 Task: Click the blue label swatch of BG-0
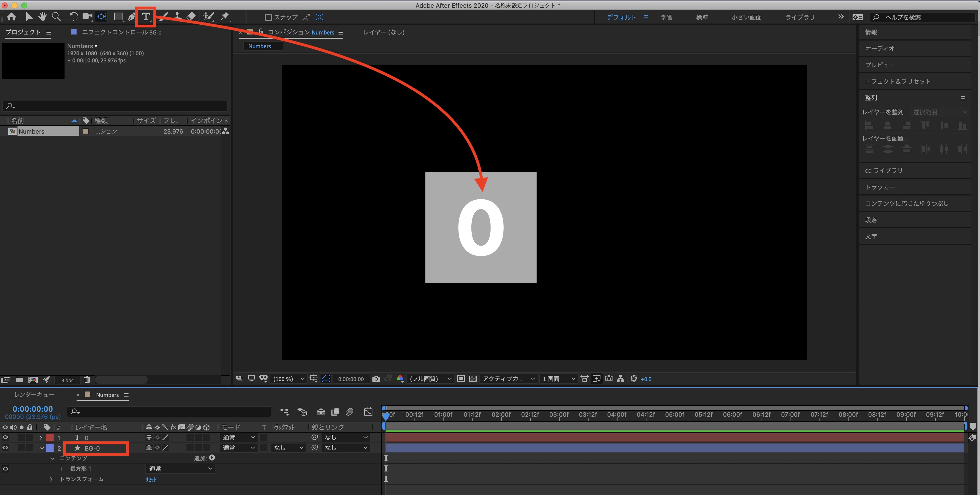point(50,448)
